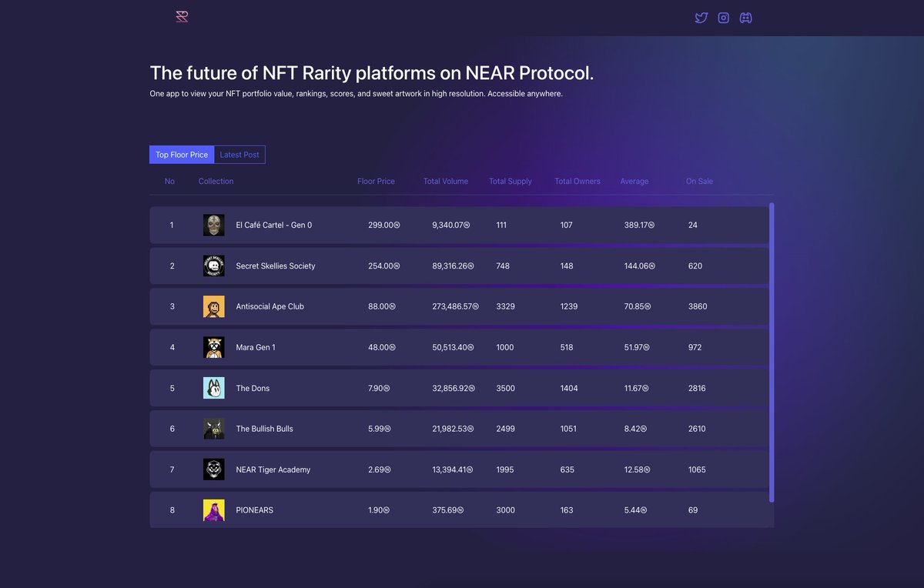This screenshot has height=588, width=924.
Task: Click the Floor Price column header
Action: click(376, 182)
